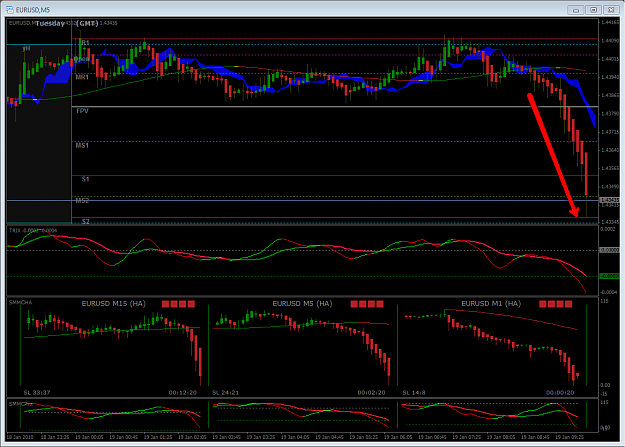Click the SL 14:8 readout

(x=414, y=392)
